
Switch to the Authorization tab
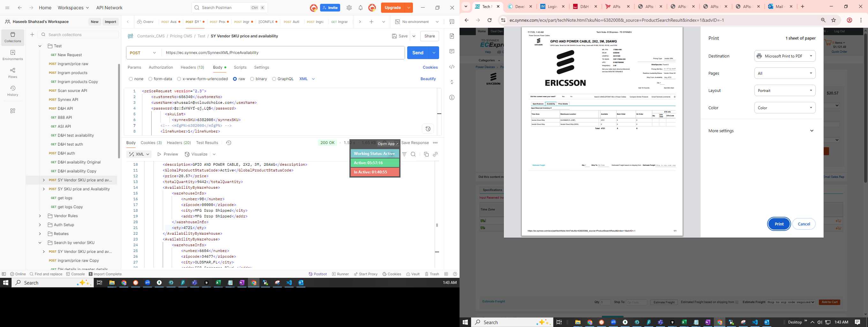pos(161,67)
